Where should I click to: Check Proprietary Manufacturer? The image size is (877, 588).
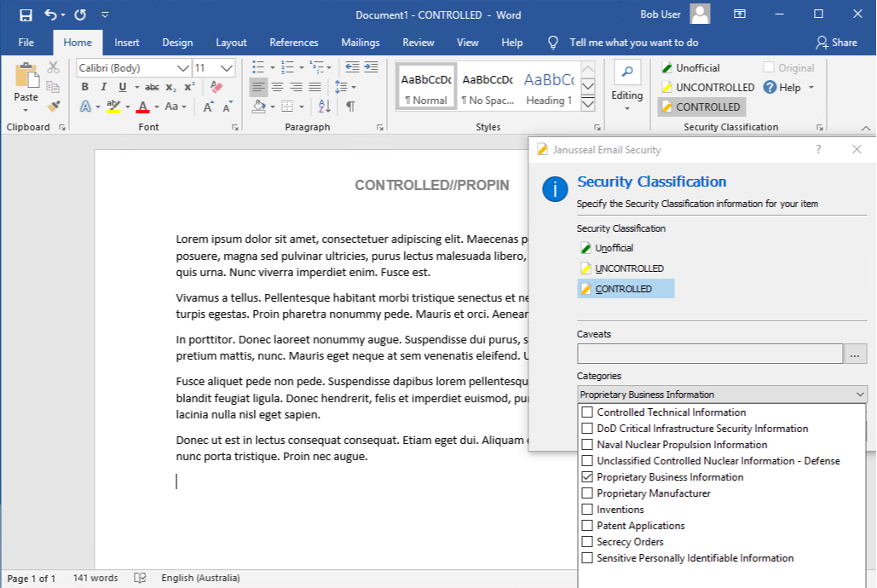click(x=586, y=493)
